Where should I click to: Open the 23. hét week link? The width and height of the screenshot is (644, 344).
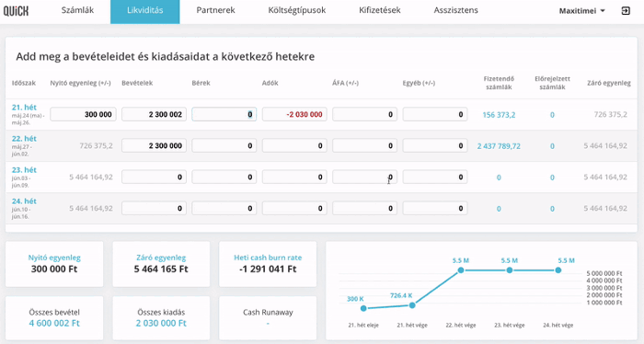[x=24, y=169]
